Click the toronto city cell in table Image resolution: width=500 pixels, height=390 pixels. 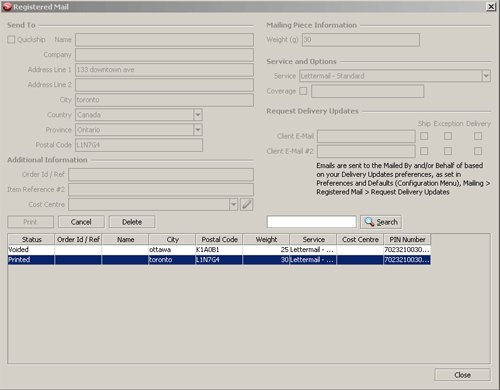coord(172,260)
